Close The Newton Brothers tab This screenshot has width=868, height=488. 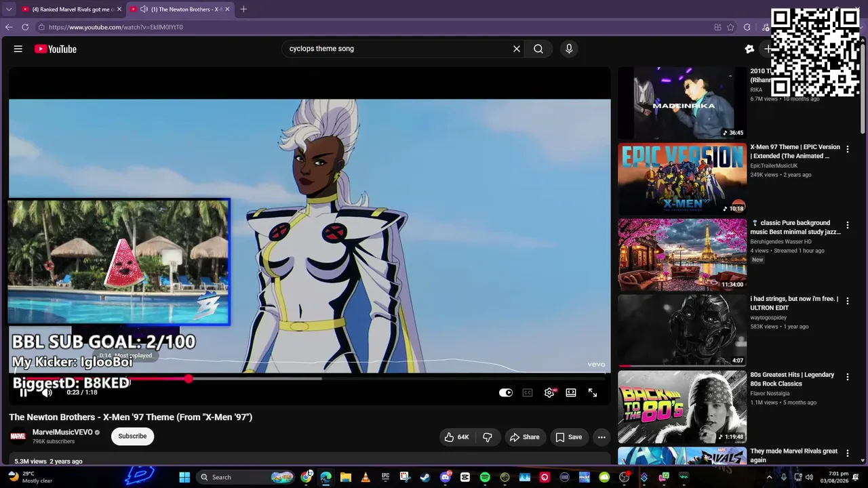coord(227,9)
